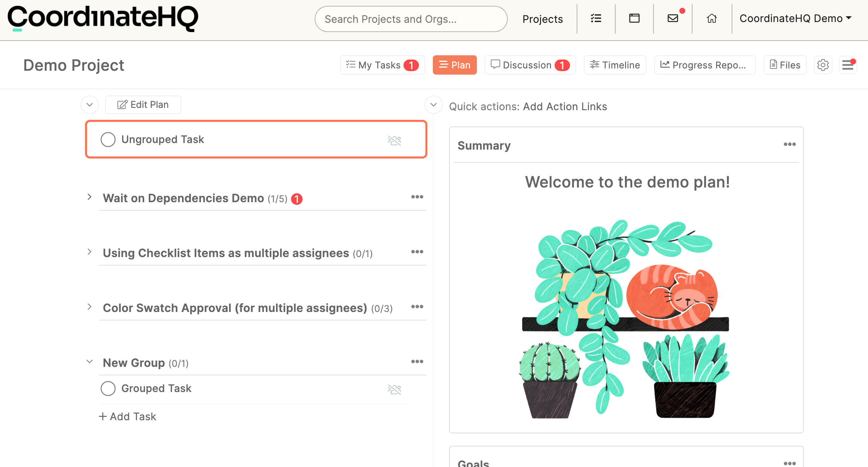Expand Color Swatch Approval group
Image resolution: width=868 pixels, height=467 pixels.
[89, 307]
